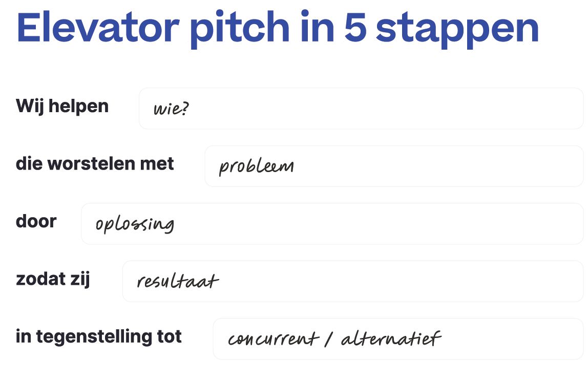588x381 pixels.
Task: Focus the input field beside 'door'
Action: [332, 224]
